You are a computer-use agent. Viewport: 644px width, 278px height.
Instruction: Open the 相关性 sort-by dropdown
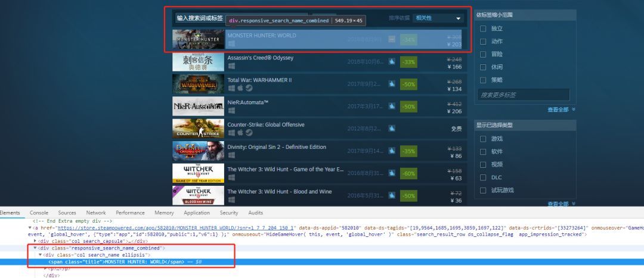(x=438, y=18)
